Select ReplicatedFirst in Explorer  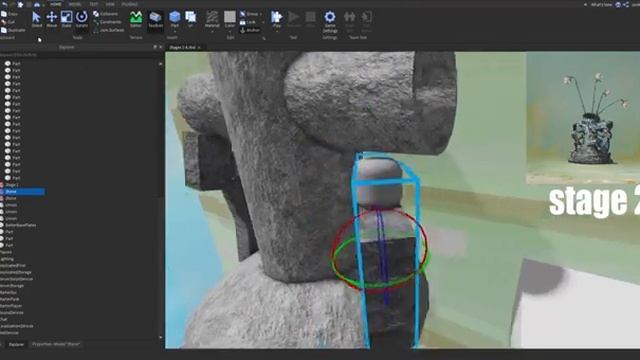click(x=13, y=266)
